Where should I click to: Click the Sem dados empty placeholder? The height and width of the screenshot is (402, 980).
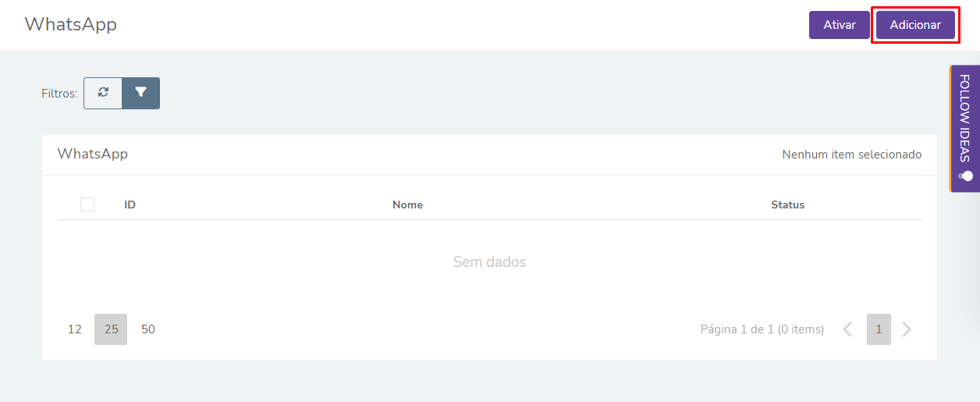click(x=490, y=262)
